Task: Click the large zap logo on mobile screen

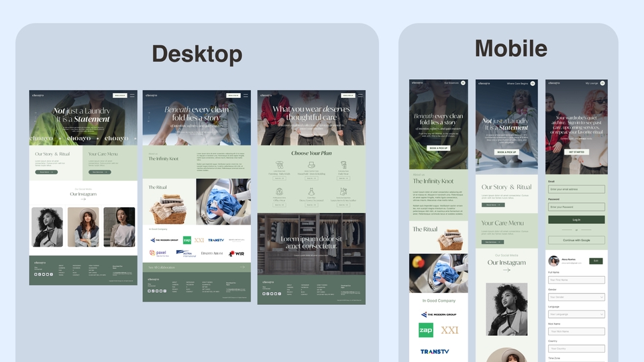Action: point(426,330)
